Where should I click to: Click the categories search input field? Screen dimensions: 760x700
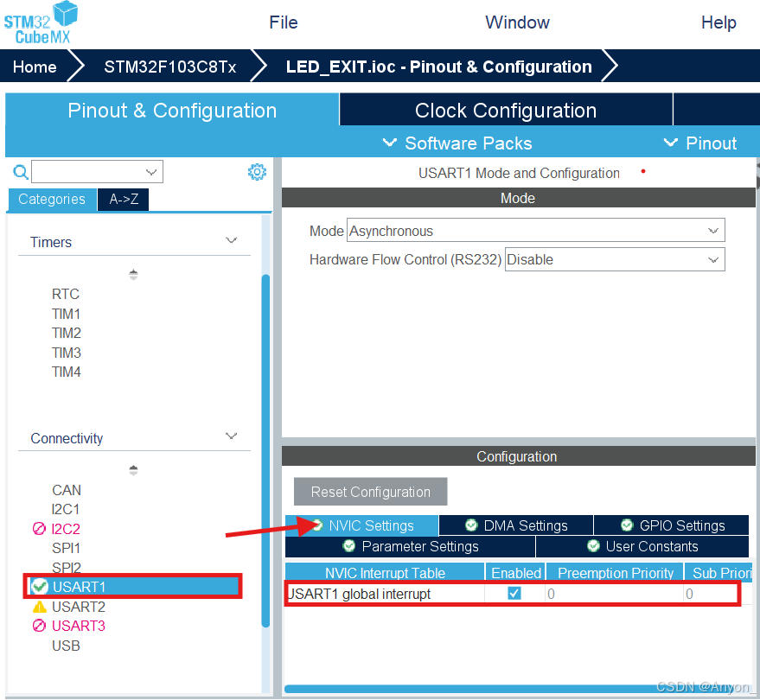[97, 172]
